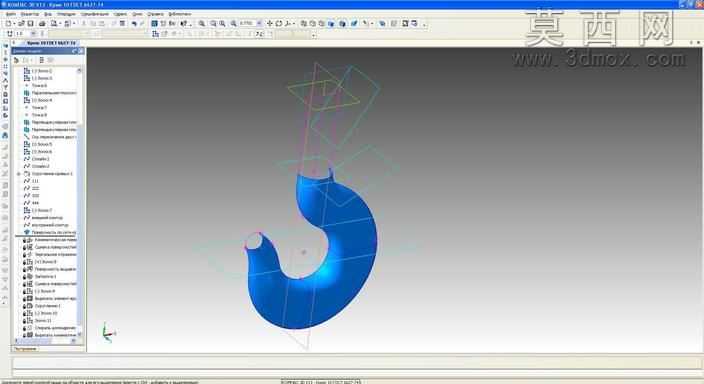Click the first icon in tree panel toolbar

(x=17, y=60)
